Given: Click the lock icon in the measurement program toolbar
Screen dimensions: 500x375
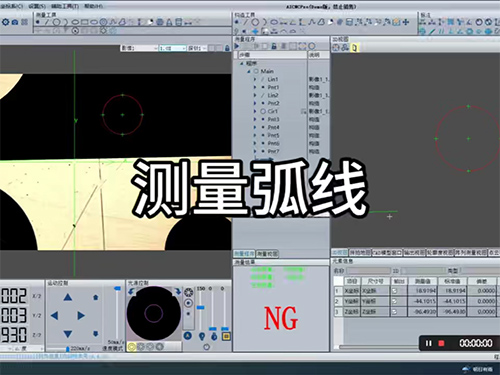Looking at the screenshot, I should (x=274, y=46).
